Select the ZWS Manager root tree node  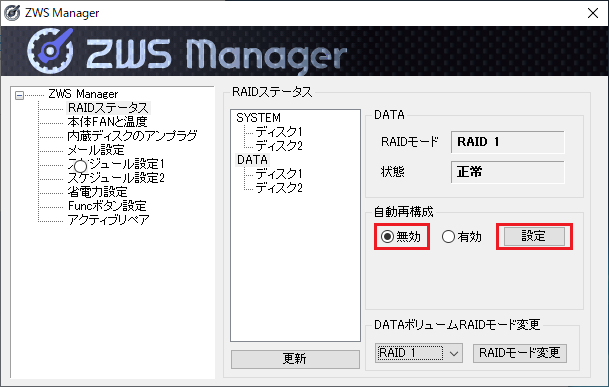pos(83,94)
